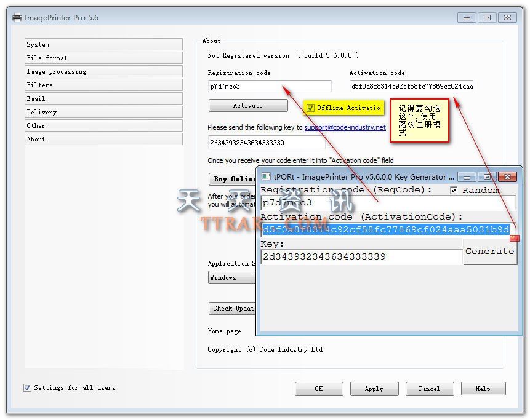This screenshot has width=530, height=420.
Task: Toggle the Offline Activation checkbox
Action: click(x=310, y=108)
